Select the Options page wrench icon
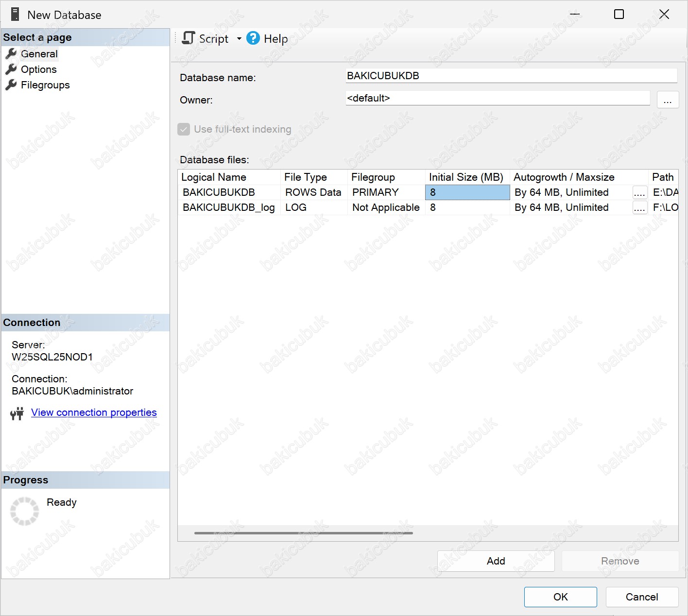 tap(11, 69)
